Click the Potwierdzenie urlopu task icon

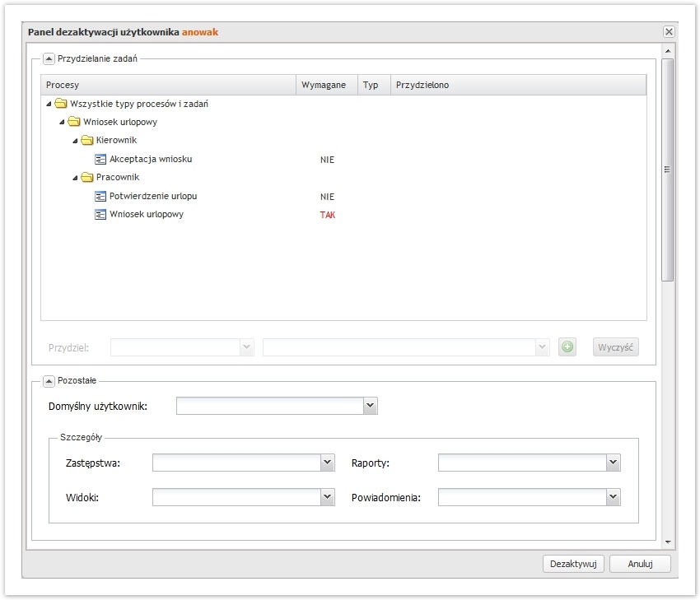pyautogui.click(x=100, y=197)
